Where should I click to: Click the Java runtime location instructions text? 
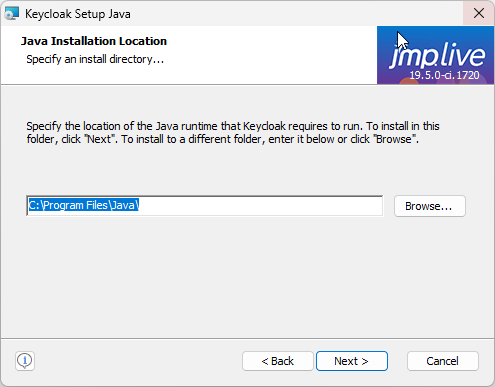click(x=233, y=132)
